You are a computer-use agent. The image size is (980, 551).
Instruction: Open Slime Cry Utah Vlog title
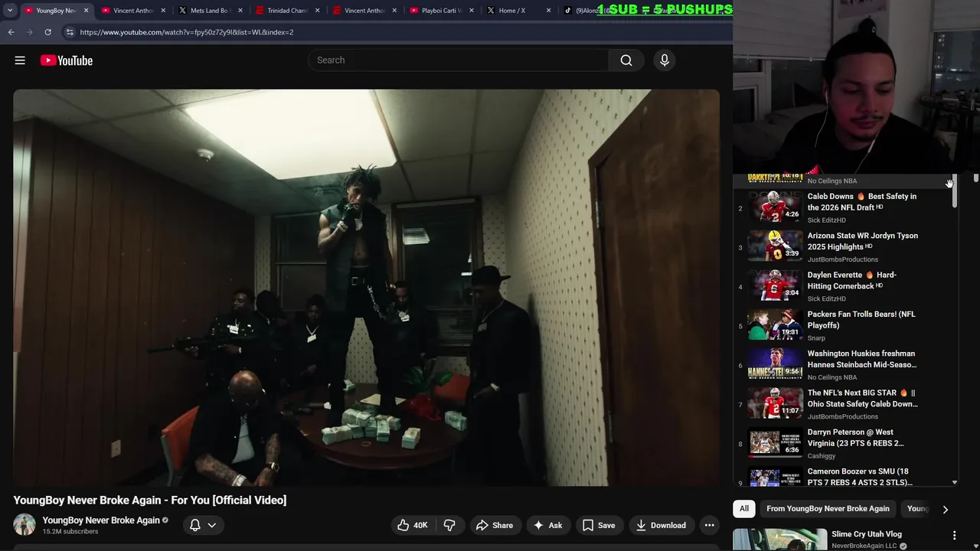point(867,534)
